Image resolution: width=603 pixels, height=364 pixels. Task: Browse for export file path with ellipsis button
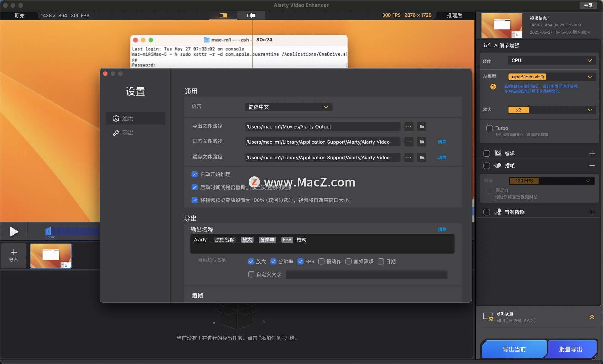coord(409,127)
